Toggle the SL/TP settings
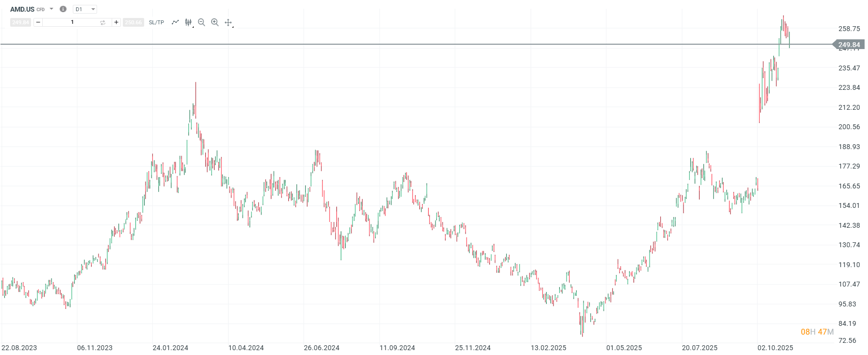Screen dimensions: 868x355 coord(156,22)
